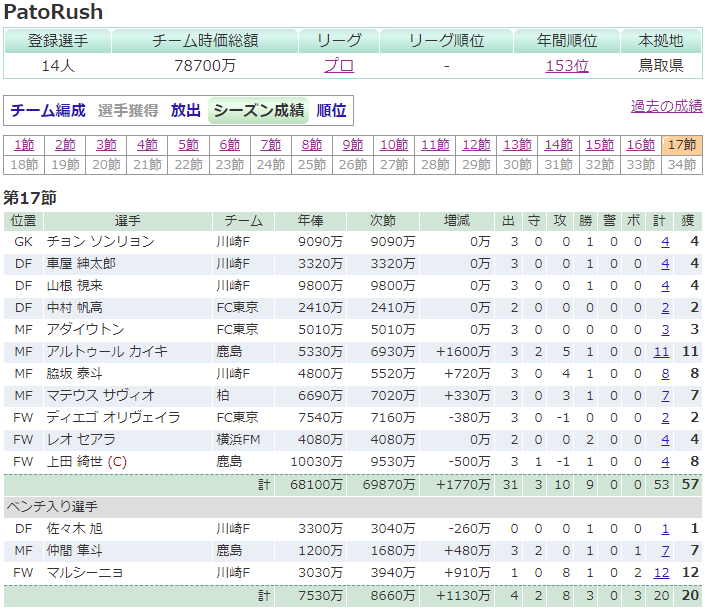Select the highlighted 17節 cell
705x609 pixels.
(x=682, y=145)
